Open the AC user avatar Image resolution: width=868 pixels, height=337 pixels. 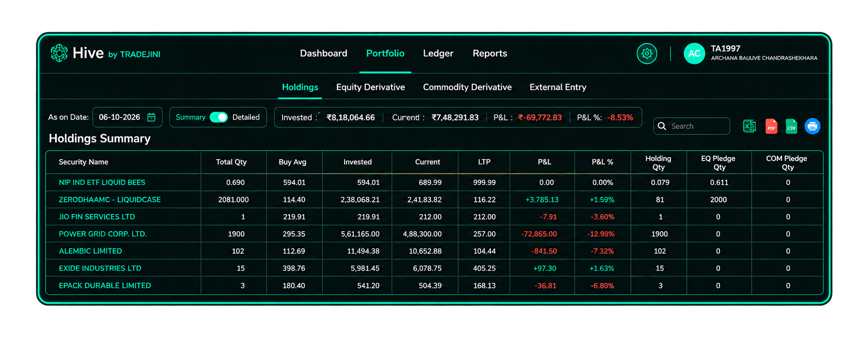click(x=694, y=54)
